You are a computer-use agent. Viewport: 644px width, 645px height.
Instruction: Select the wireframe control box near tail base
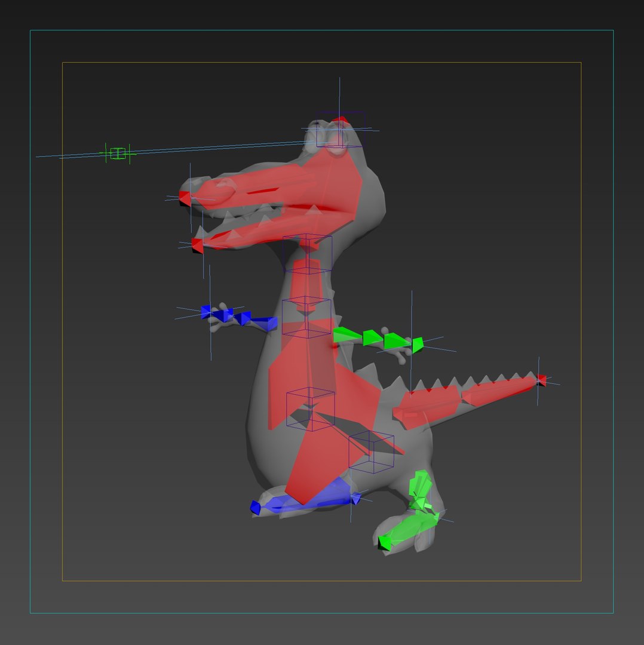point(371,451)
